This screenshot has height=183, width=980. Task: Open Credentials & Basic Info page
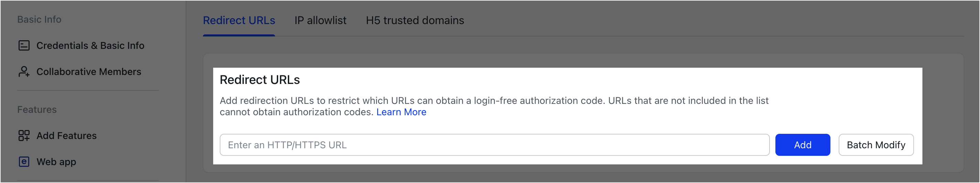click(x=90, y=46)
